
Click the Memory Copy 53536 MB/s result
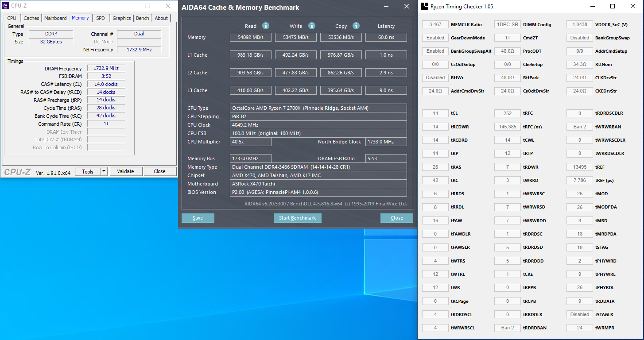[341, 37]
